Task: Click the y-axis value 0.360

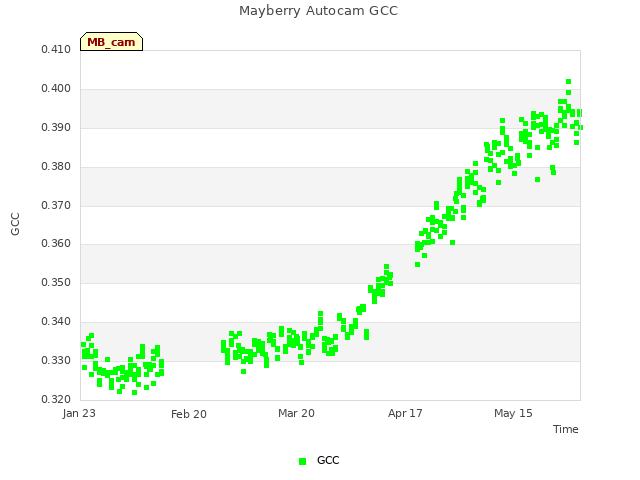Action: click(x=56, y=244)
